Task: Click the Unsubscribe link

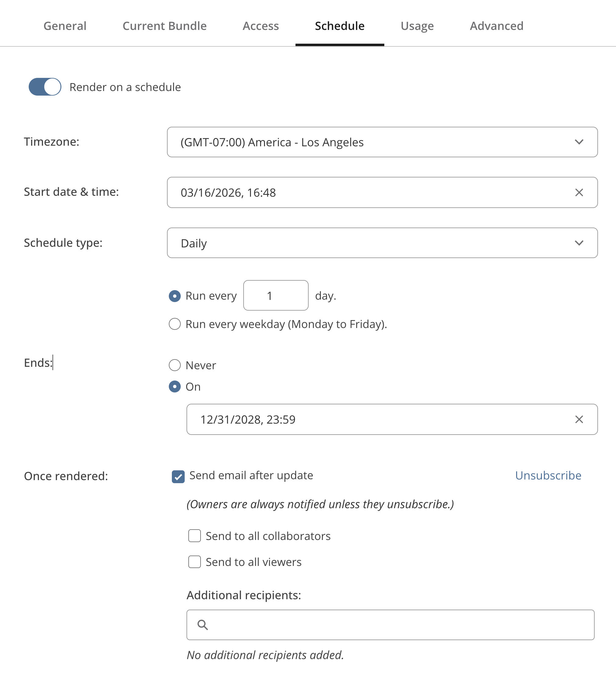Action: pos(548,475)
